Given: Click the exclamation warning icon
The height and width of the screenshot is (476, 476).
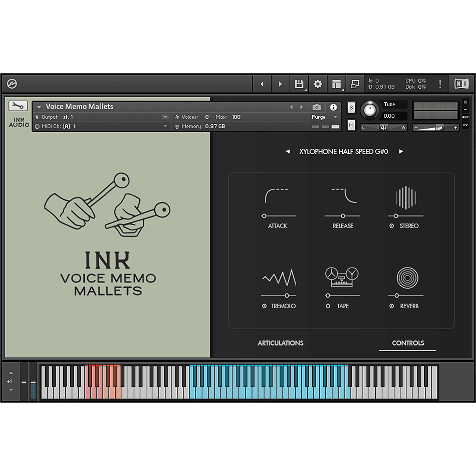Looking at the screenshot, I should coord(440,84).
